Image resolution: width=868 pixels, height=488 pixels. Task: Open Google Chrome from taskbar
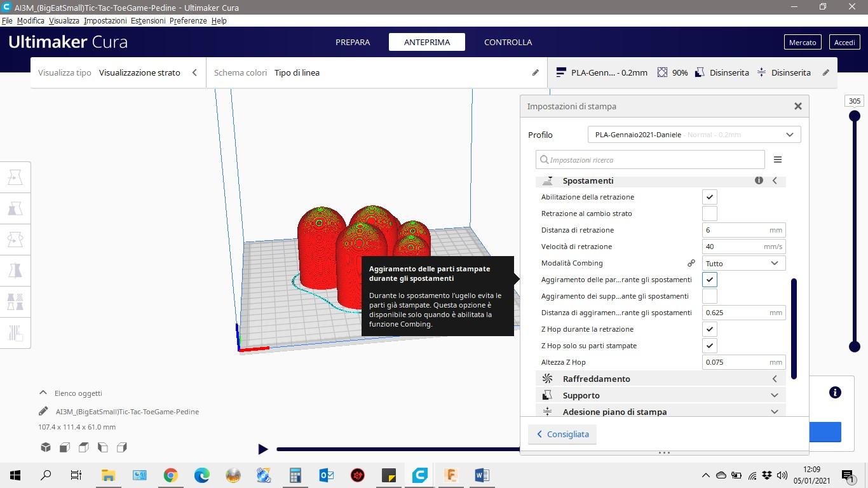[170, 475]
